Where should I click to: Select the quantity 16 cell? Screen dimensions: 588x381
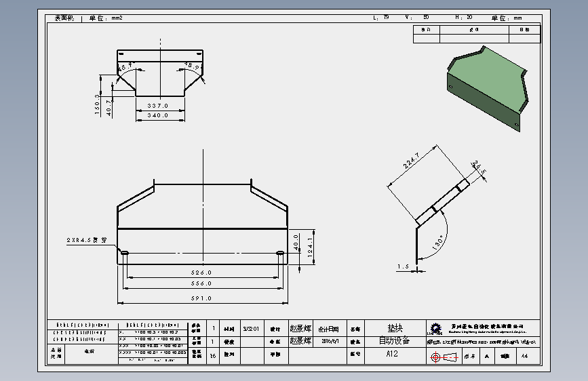(213, 356)
